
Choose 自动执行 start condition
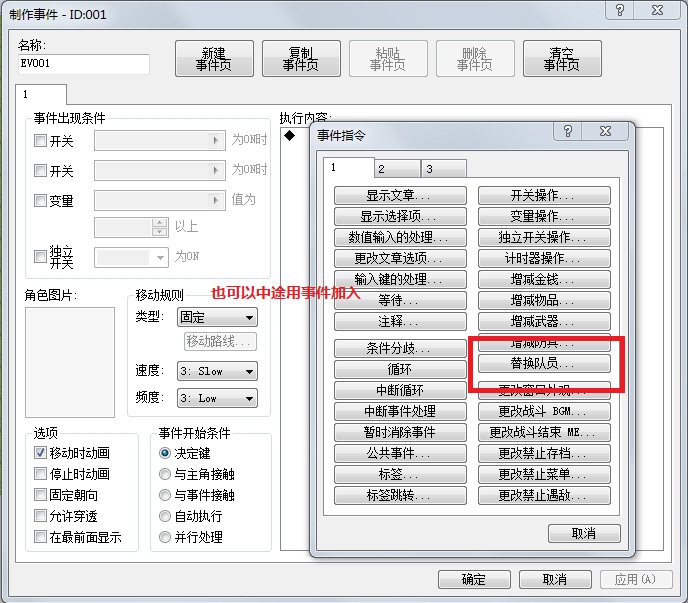[165, 516]
